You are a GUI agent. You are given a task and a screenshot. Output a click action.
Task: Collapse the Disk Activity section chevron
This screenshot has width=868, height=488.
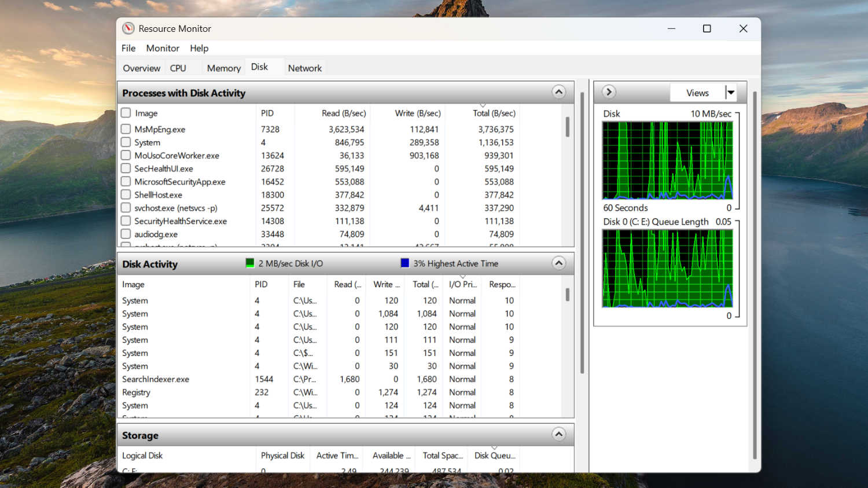(x=558, y=263)
